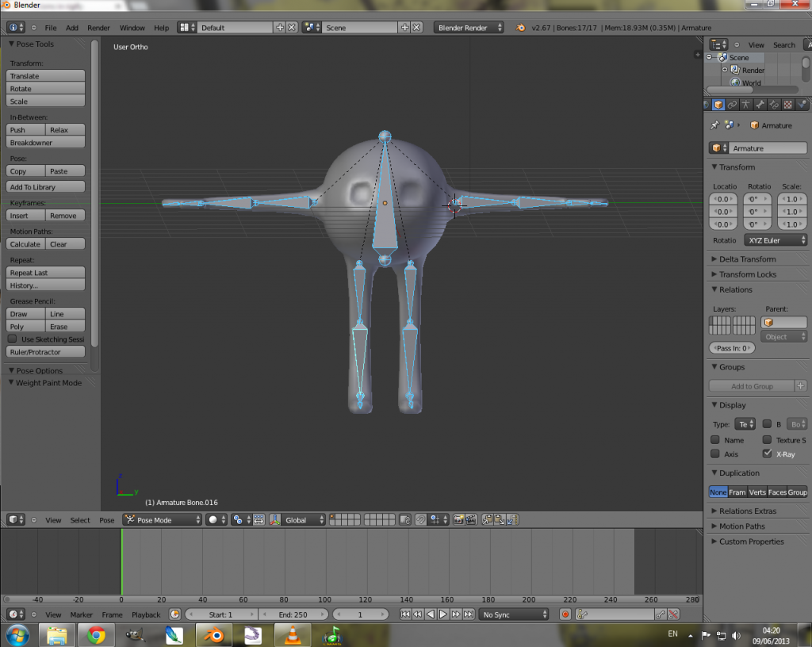Click the Ruler/Protractor button

(x=45, y=352)
